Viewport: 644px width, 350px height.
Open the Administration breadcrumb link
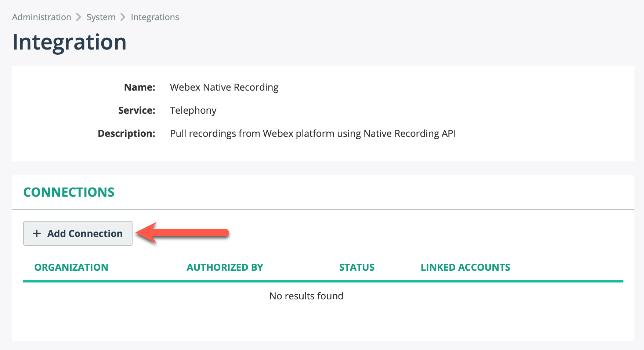click(41, 17)
